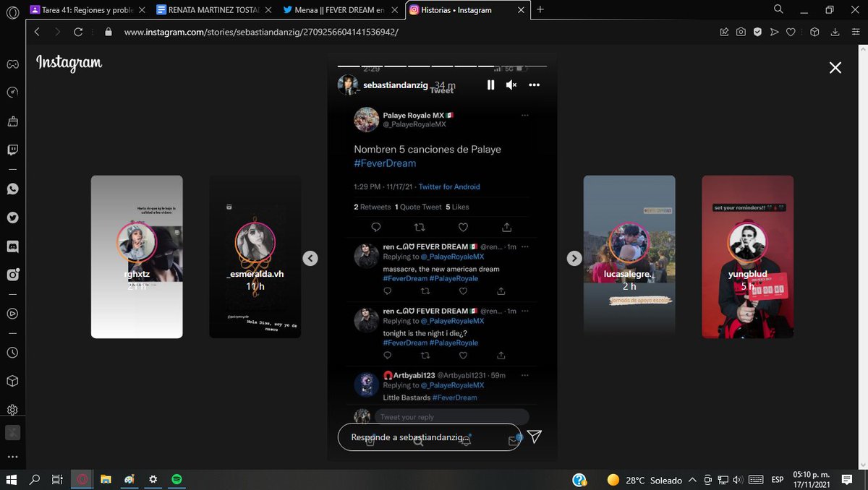Open WhatsApp in the sidebar
The height and width of the screenshot is (490, 868).
[x=12, y=189]
